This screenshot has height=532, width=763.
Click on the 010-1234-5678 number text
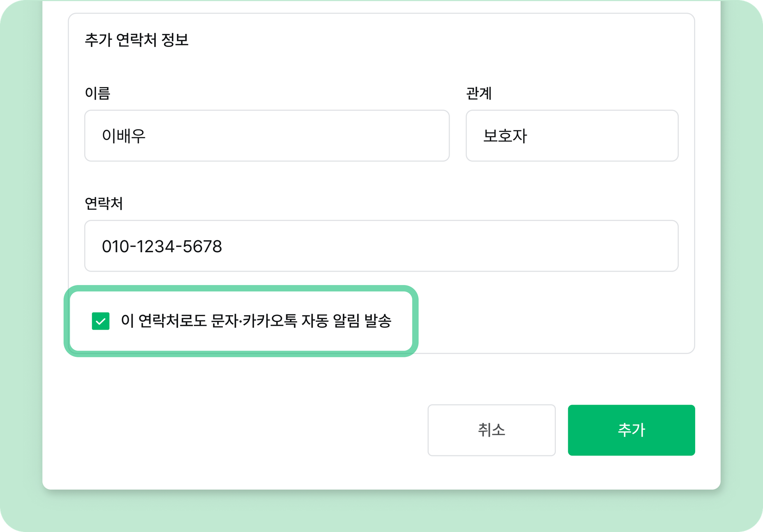point(162,246)
